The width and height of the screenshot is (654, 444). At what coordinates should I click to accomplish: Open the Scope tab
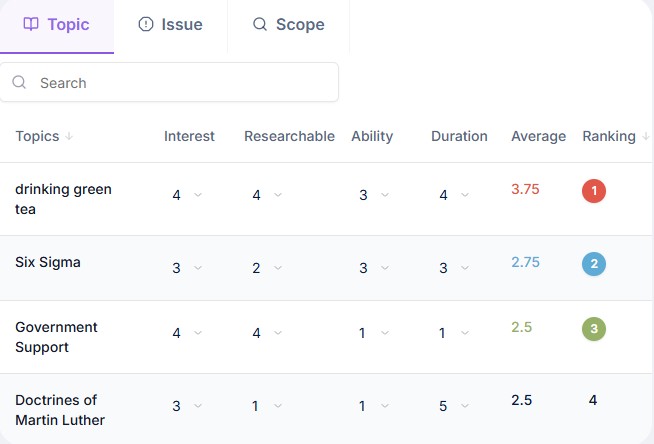coord(289,25)
